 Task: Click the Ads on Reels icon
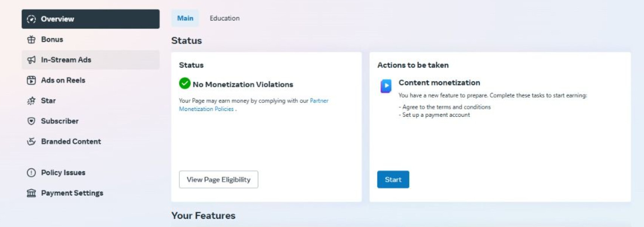point(31,80)
